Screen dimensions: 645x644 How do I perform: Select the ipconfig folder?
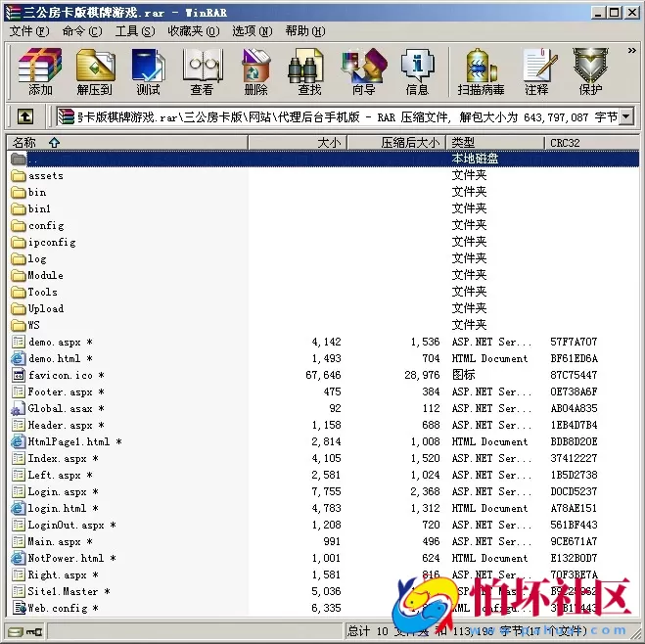tap(44, 242)
